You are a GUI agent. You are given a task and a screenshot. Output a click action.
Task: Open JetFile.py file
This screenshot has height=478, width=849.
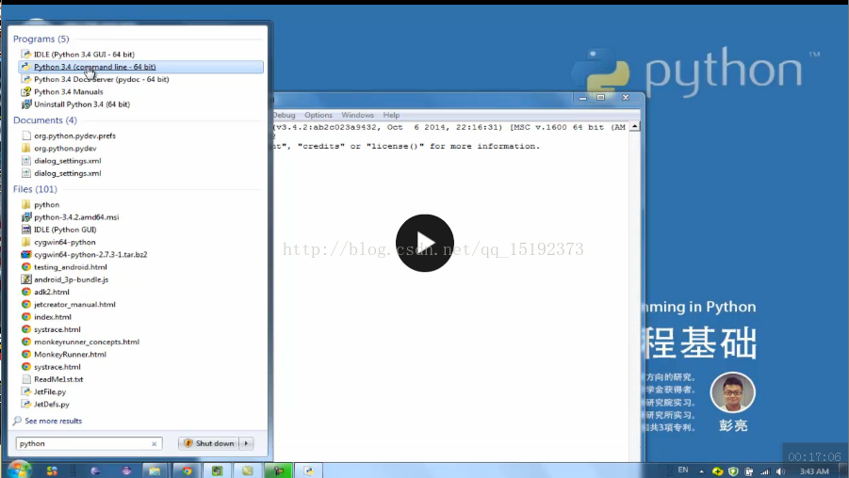[x=50, y=391]
